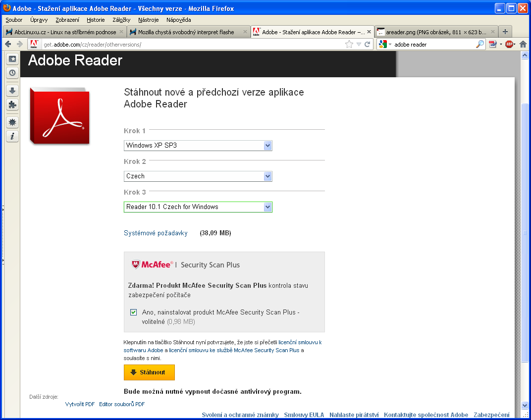Open the address bar history dropdown arrow
This screenshot has width=531, height=420.
(359, 44)
